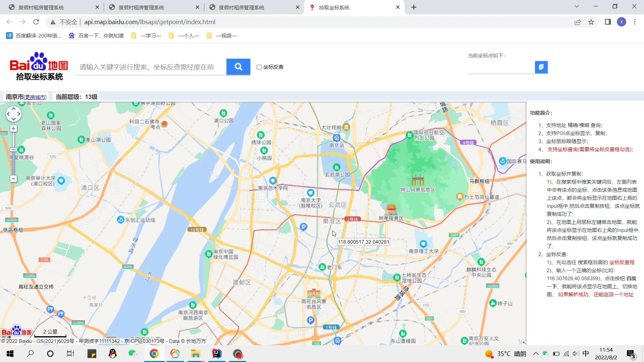Click the 象山湖公园 park marker
The width and height of the screenshot is (644, 362).
(x=81, y=139)
